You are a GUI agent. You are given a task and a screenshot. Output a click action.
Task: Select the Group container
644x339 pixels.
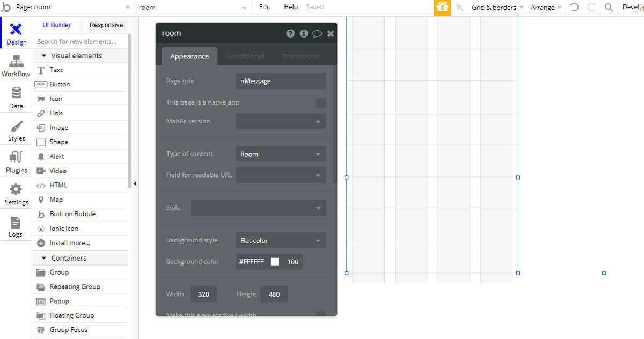[80, 272]
